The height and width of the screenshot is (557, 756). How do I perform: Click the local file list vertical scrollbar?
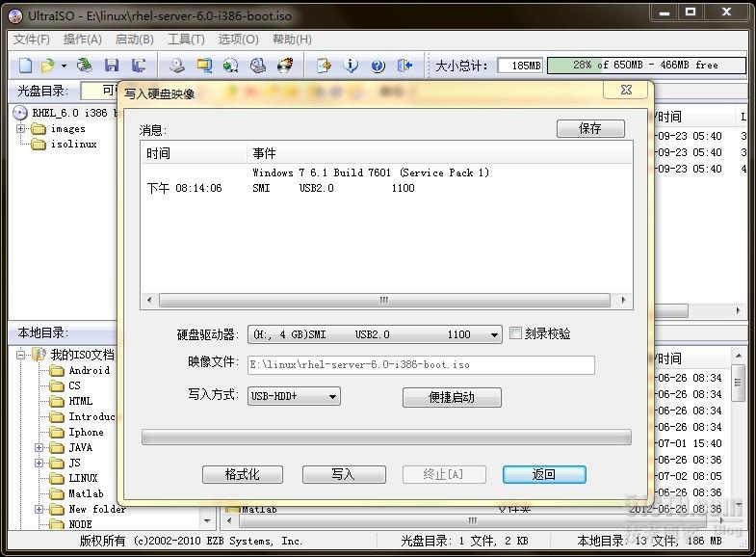pos(738,383)
